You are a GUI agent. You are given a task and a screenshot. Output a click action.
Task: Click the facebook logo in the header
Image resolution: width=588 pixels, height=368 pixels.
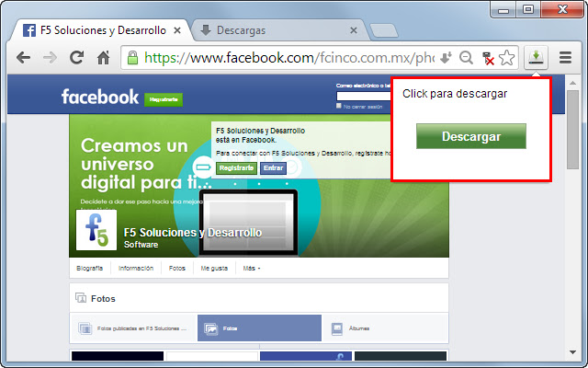[x=100, y=97]
